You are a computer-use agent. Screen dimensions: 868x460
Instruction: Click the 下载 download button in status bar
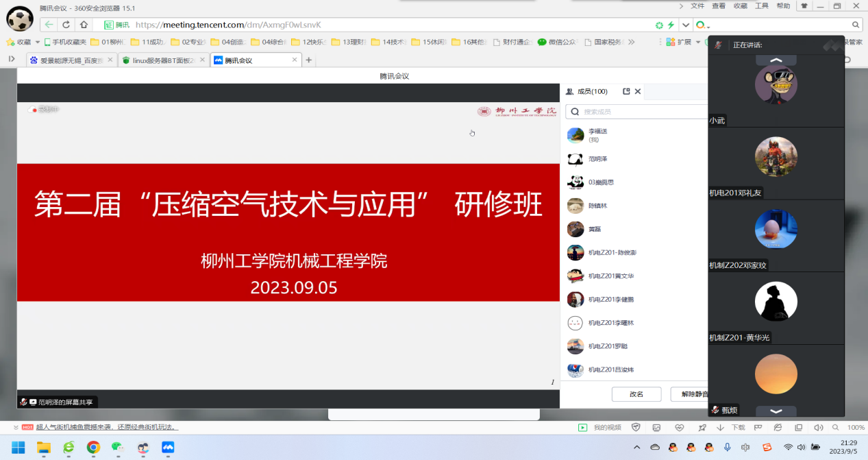click(x=732, y=428)
